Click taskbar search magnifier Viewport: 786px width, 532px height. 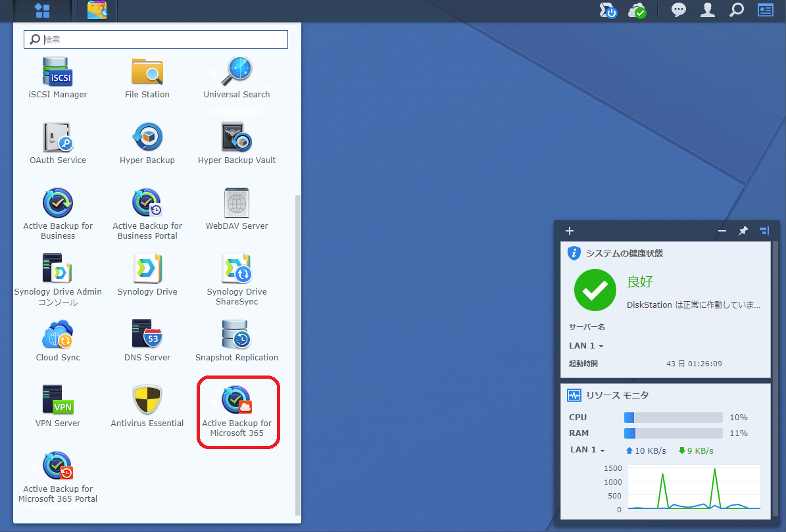pyautogui.click(x=737, y=10)
